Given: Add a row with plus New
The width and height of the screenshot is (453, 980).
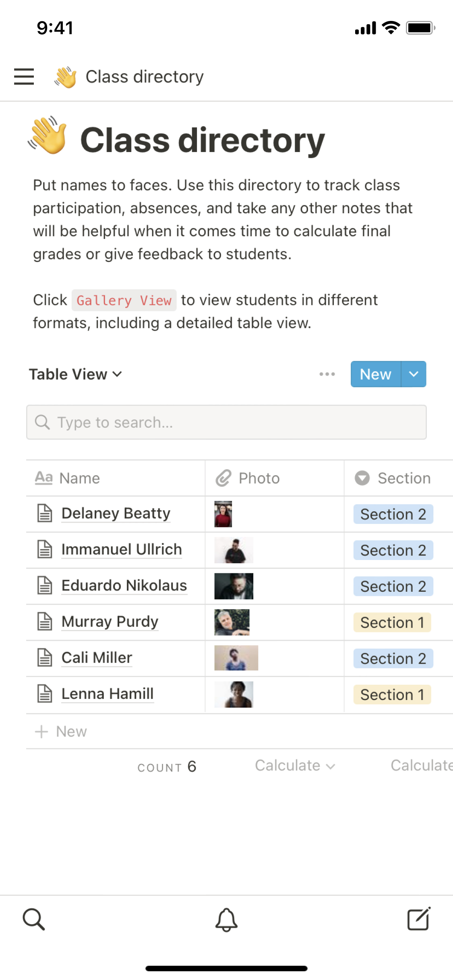Looking at the screenshot, I should tap(61, 731).
